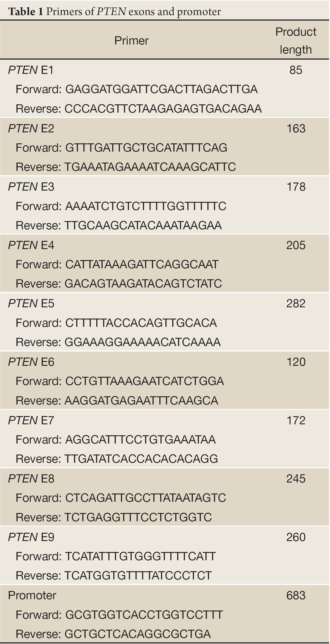Click the Promoter reverse primer GCTGCTCACAGGCGCTGA
The width and height of the screenshot is (330, 644).
[x=138, y=634]
